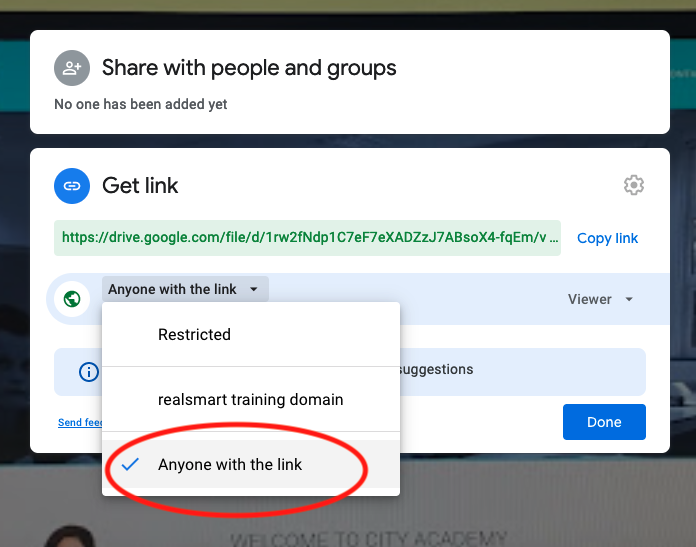Choose realsmart training domain option

[251, 399]
